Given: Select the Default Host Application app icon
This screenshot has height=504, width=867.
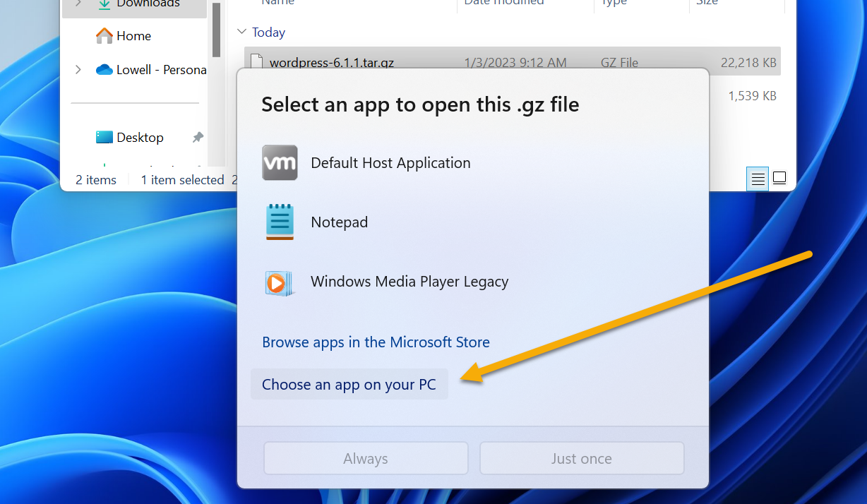Looking at the screenshot, I should 280,162.
